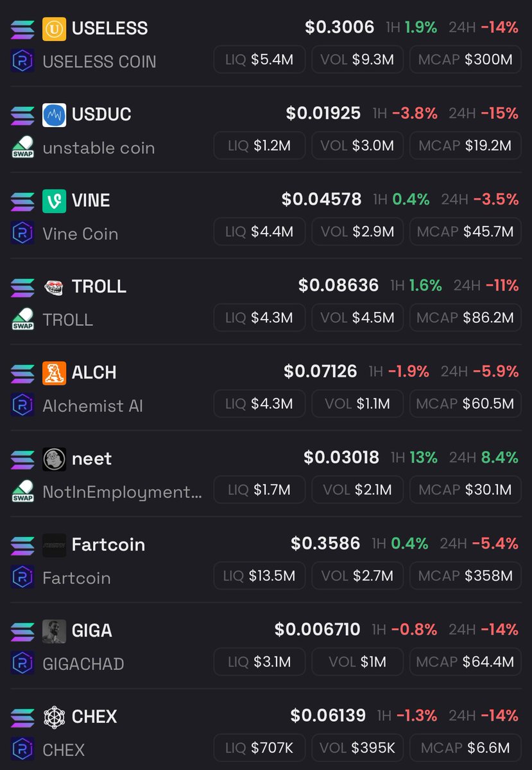Click the CHEX MCAP $6.6M badge
The width and height of the screenshot is (532, 770).
(x=465, y=748)
